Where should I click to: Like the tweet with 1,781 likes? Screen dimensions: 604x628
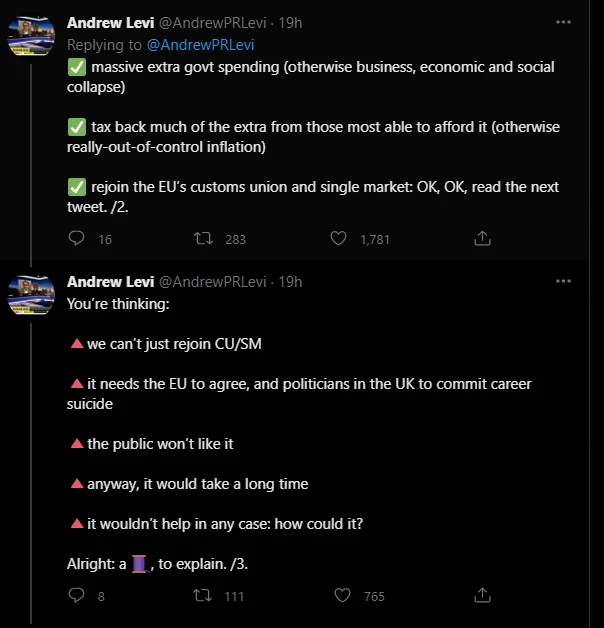[x=338, y=238]
